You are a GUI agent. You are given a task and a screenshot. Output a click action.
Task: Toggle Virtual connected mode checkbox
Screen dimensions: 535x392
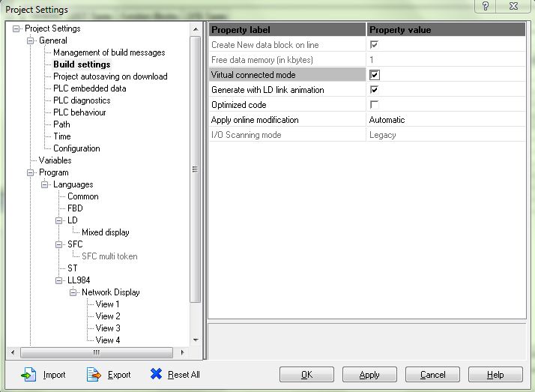click(375, 75)
